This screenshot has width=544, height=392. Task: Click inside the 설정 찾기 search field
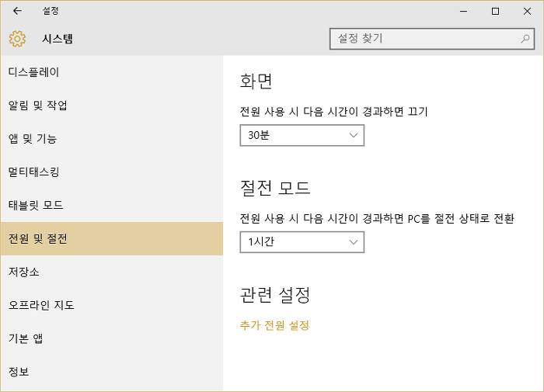431,39
